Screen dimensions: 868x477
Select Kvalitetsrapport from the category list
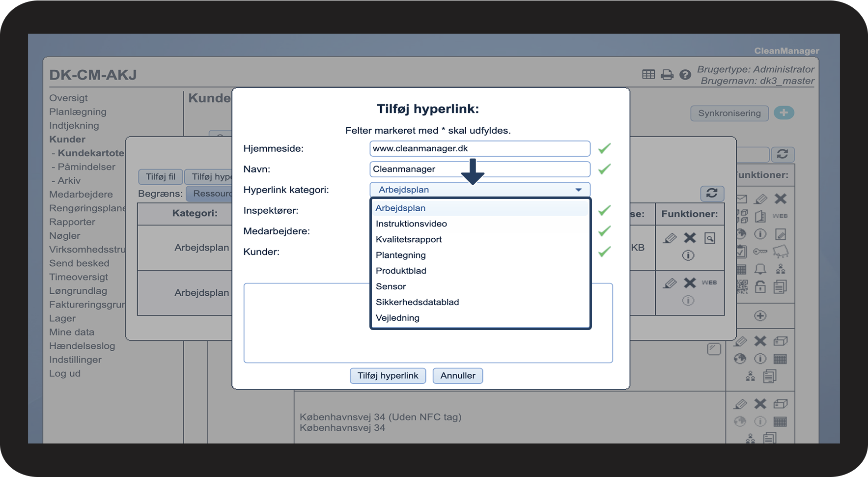(x=480, y=239)
